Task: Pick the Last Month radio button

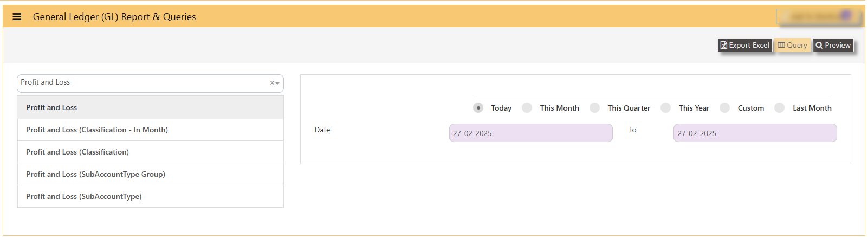Action: point(779,108)
